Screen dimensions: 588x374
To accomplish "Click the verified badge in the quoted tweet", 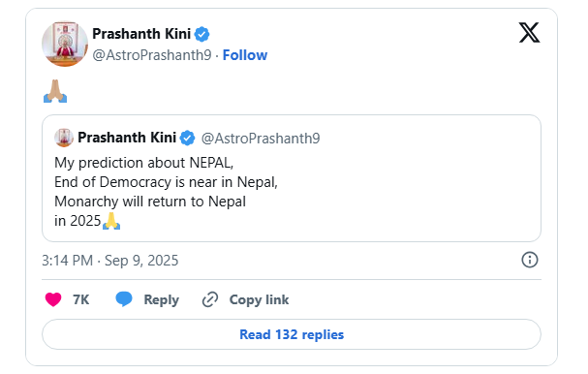I will coord(187,138).
